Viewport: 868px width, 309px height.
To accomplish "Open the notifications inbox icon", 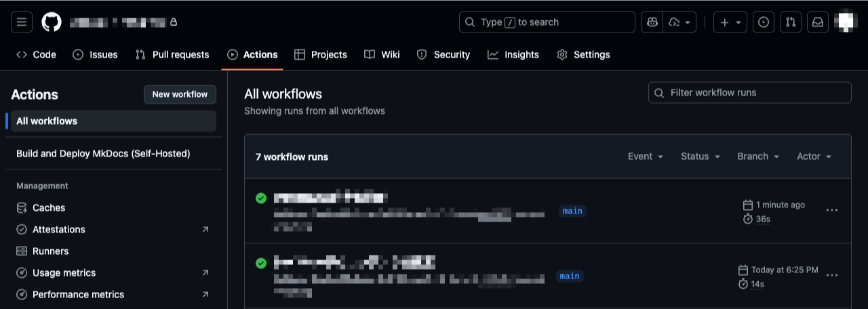I will pyautogui.click(x=818, y=22).
